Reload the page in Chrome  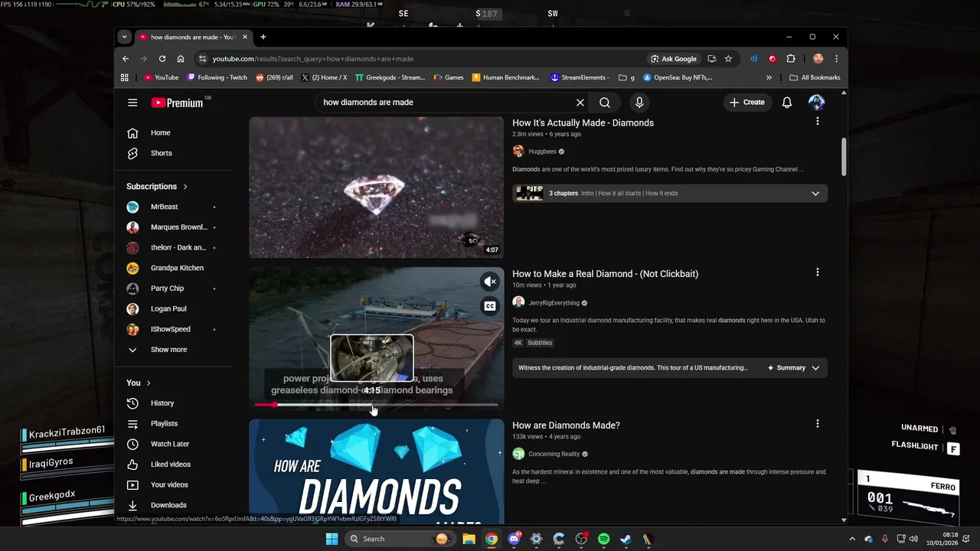pyautogui.click(x=162, y=59)
